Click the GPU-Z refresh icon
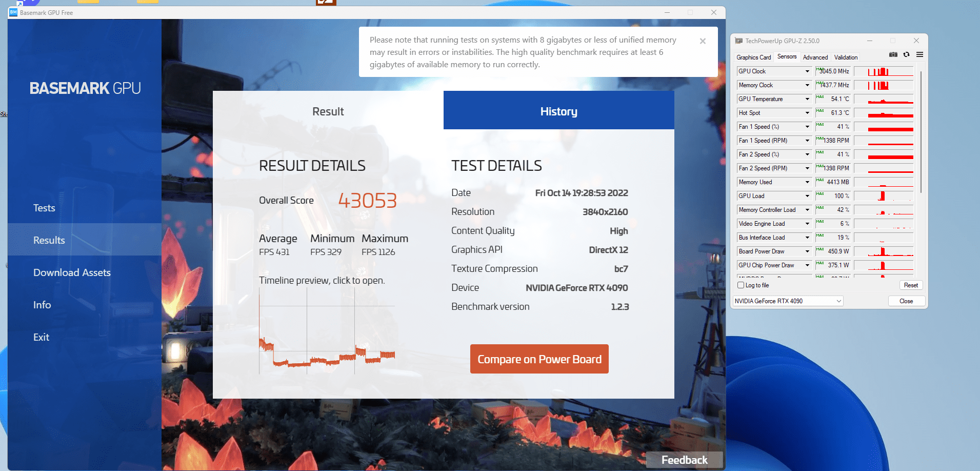This screenshot has width=980, height=471. [x=907, y=54]
